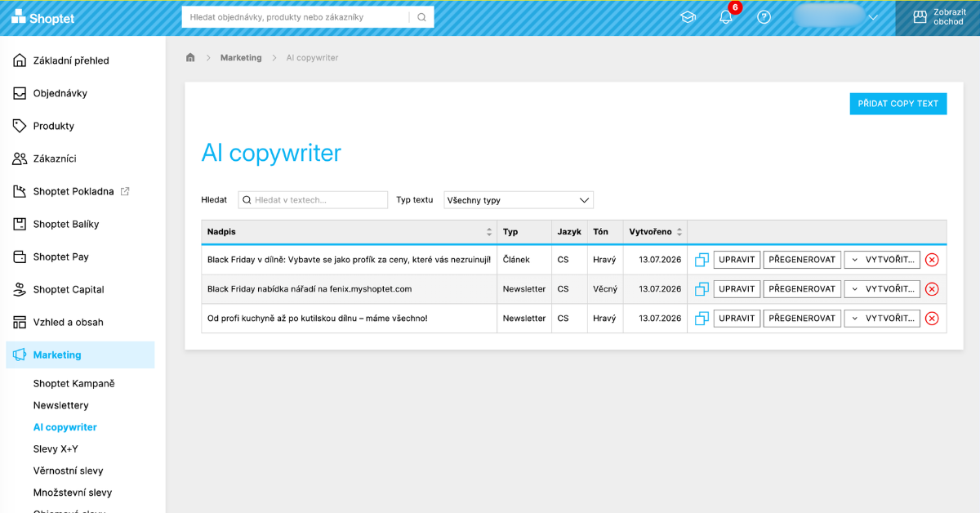
Task: Select AI copywriter submenu item
Action: (65, 427)
